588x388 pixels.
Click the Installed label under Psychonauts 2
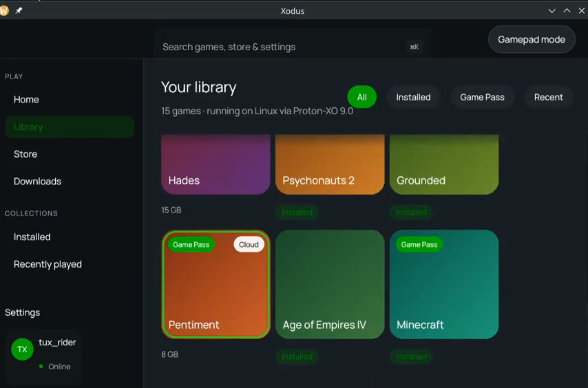(297, 213)
